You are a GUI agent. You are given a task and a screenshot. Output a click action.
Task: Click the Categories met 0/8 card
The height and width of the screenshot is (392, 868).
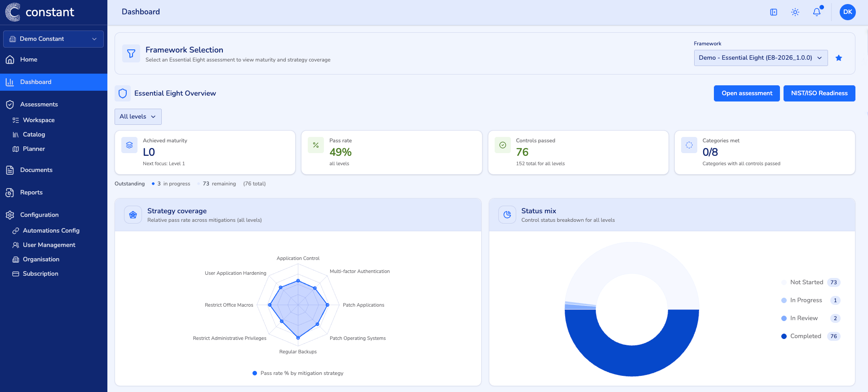point(765,153)
